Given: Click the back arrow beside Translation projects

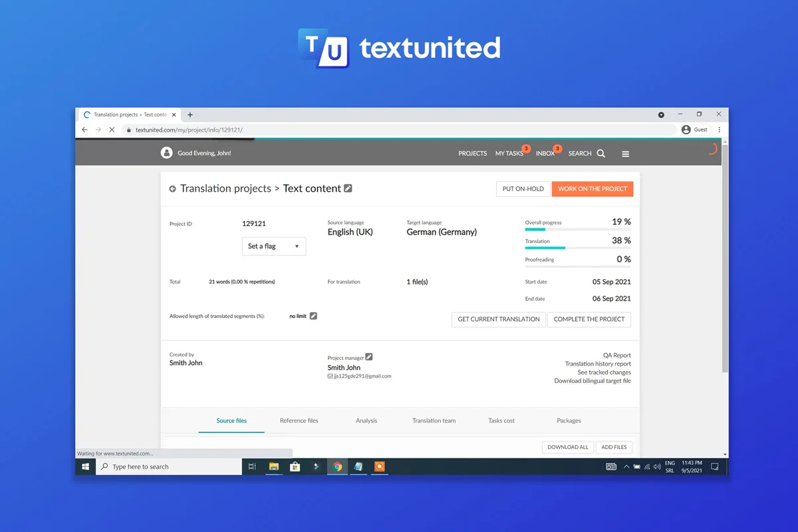Looking at the screenshot, I should coord(172,189).
